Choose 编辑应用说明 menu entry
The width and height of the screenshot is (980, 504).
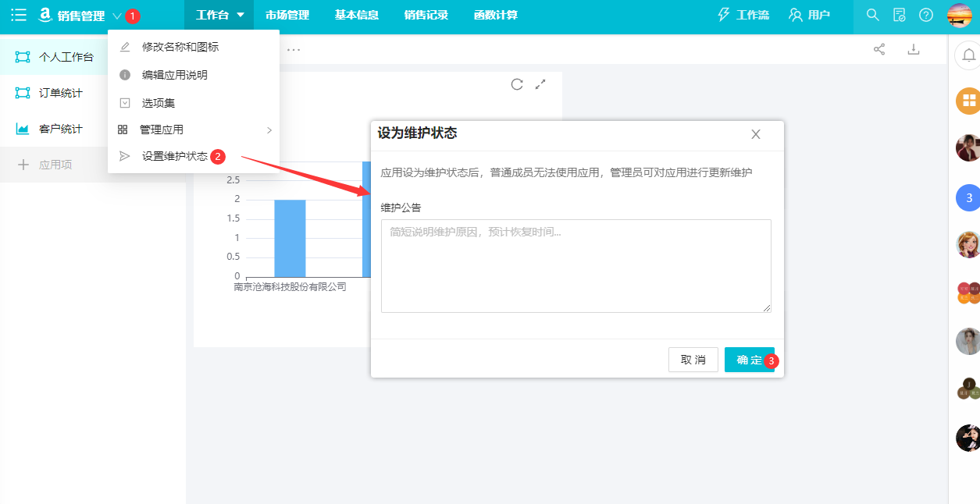coord(194,75)
